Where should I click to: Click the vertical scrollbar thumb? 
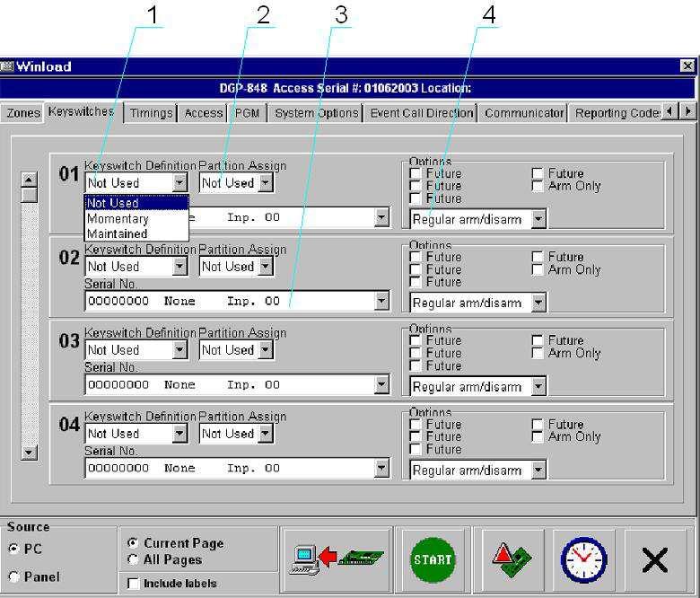point(29,195)
